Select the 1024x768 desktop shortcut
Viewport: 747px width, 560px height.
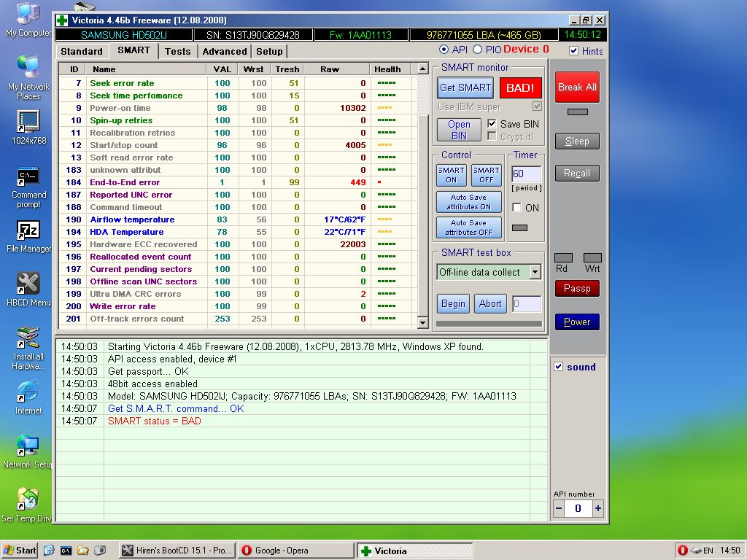tap(28, 128)
